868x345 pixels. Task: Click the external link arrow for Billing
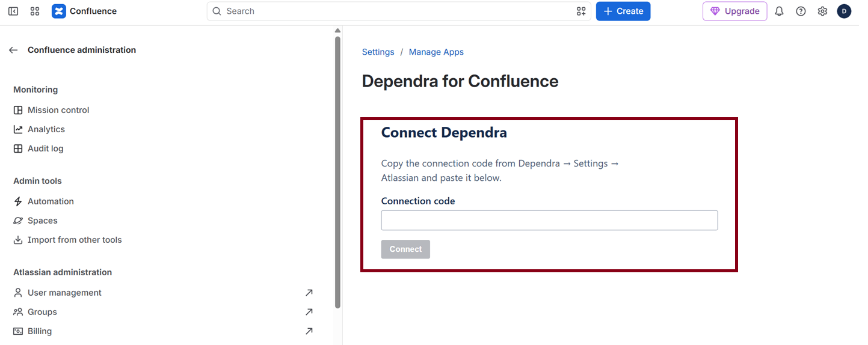click(309, 331)
